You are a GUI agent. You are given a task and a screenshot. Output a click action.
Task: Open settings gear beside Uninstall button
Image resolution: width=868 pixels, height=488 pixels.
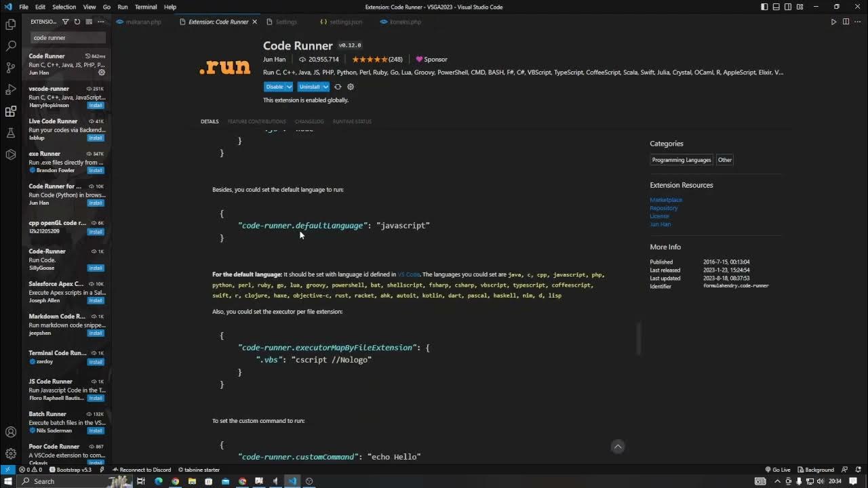tap(351, 87)
